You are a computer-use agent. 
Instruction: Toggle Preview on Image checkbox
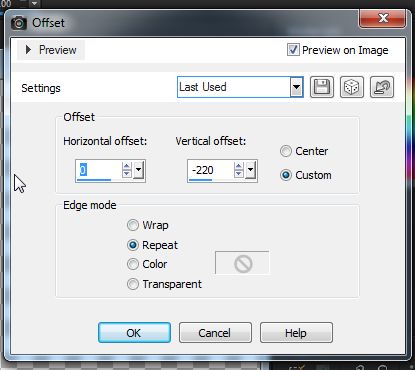(x=293, y=50)
